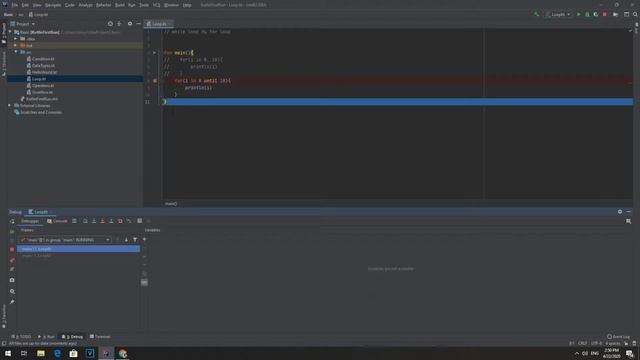Click Step Over icon in debugger toolbar
The width and height of the screenshot is (640, 360).
(x=85, y=221)
